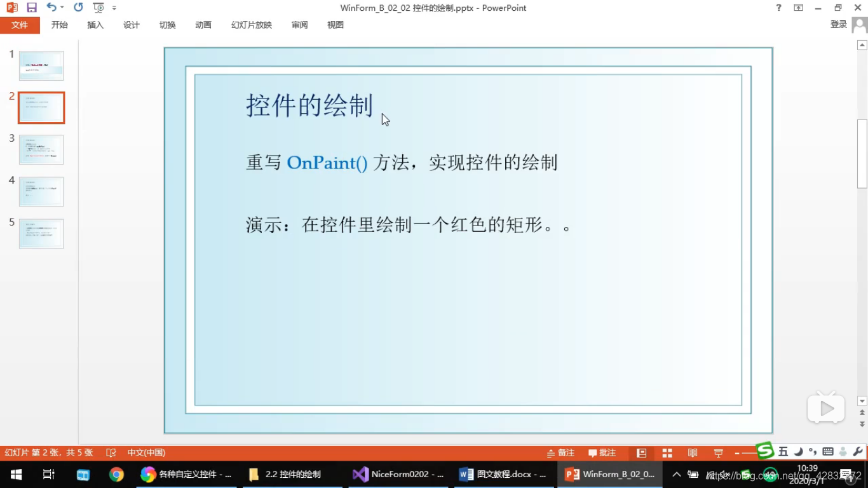Viewport: 868px width, 488px height.
Task: Expand the Customize Quick Access Toolbar arrow
Action: 114,8
